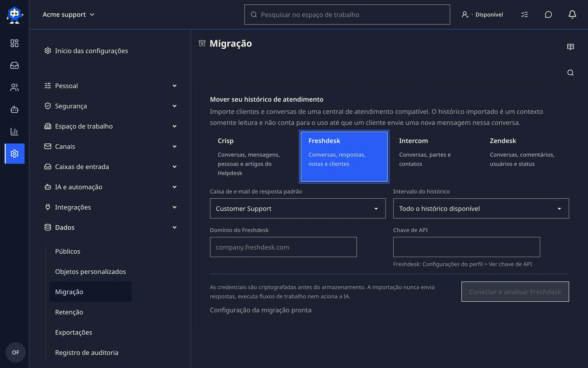Focus the workspace search box
The width and height of the screenshot is (588, 368).
tap(347, 15)
